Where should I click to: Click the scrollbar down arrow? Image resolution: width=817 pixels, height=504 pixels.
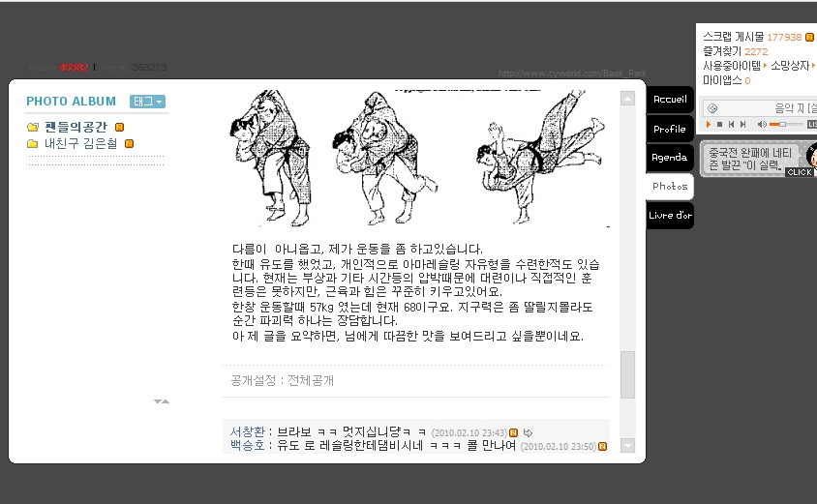coord(627,446)
